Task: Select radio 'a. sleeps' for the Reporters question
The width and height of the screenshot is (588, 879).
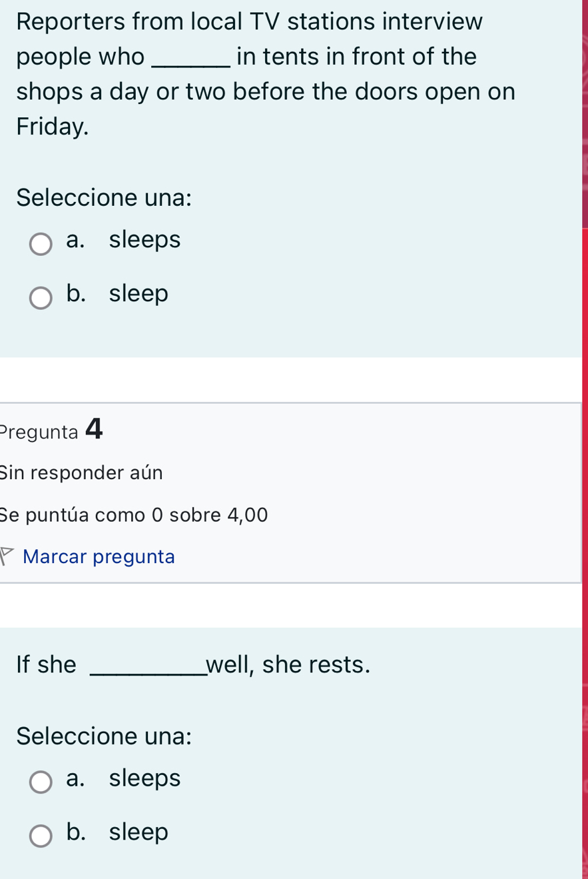Action: [41, 244]
